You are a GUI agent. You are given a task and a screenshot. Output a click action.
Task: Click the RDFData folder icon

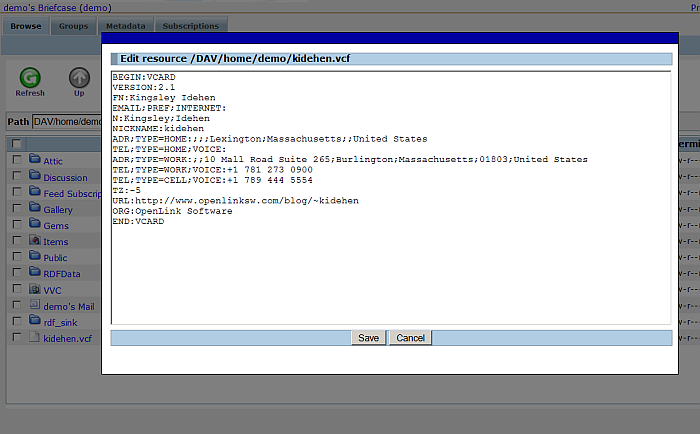click(x=34, y=273)
